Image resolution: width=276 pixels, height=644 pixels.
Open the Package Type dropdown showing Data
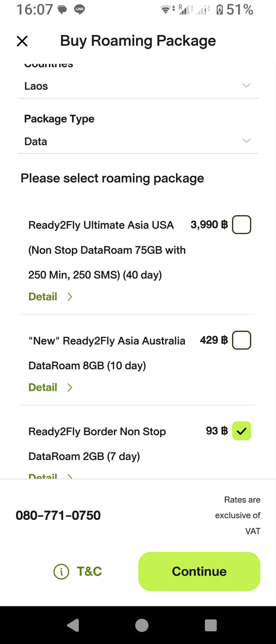[x=138, y=142]
